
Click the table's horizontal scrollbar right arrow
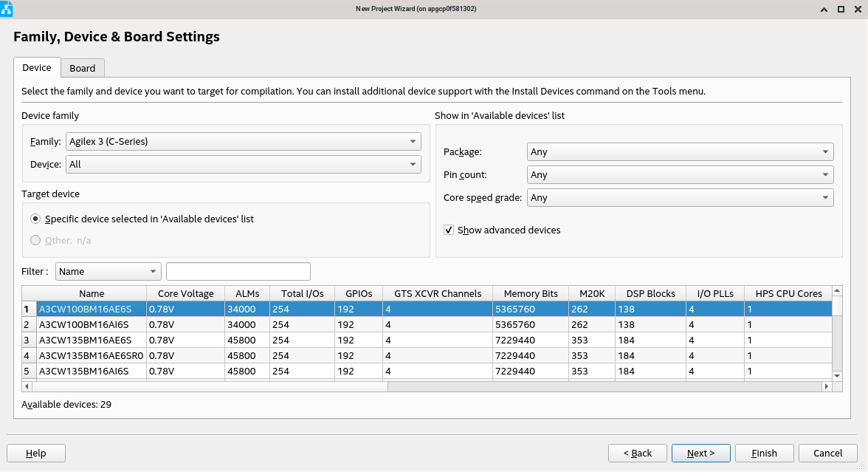pyautogui.click(x=827, y=386)
